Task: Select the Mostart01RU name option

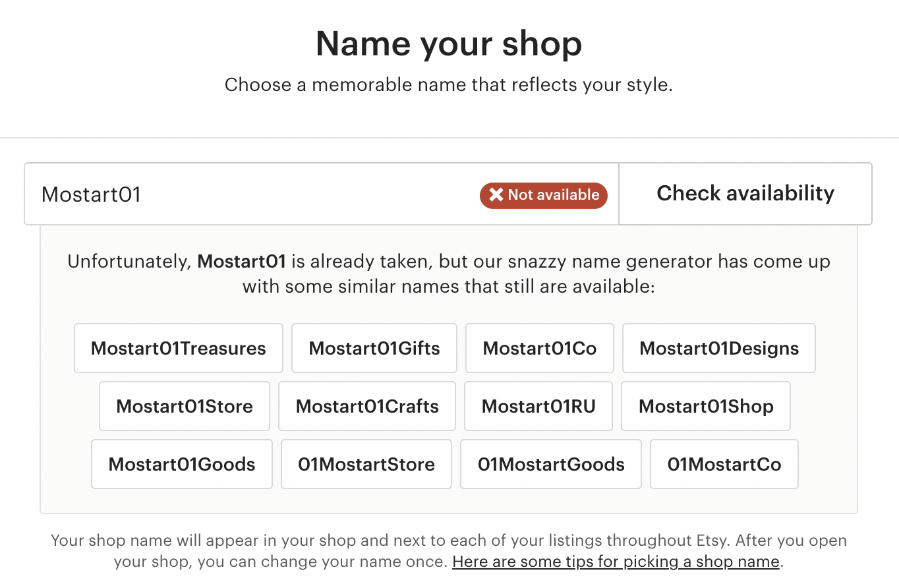Action: tap(538, 406)
